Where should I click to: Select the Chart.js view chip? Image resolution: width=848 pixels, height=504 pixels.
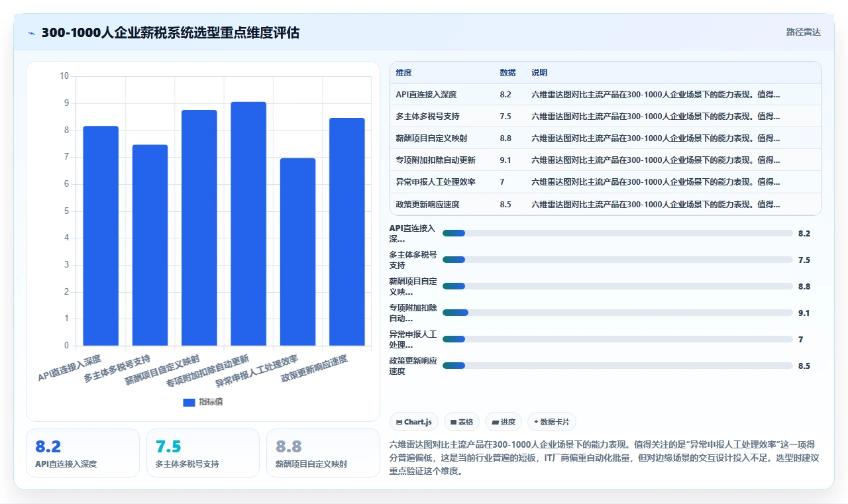point(414,422)
